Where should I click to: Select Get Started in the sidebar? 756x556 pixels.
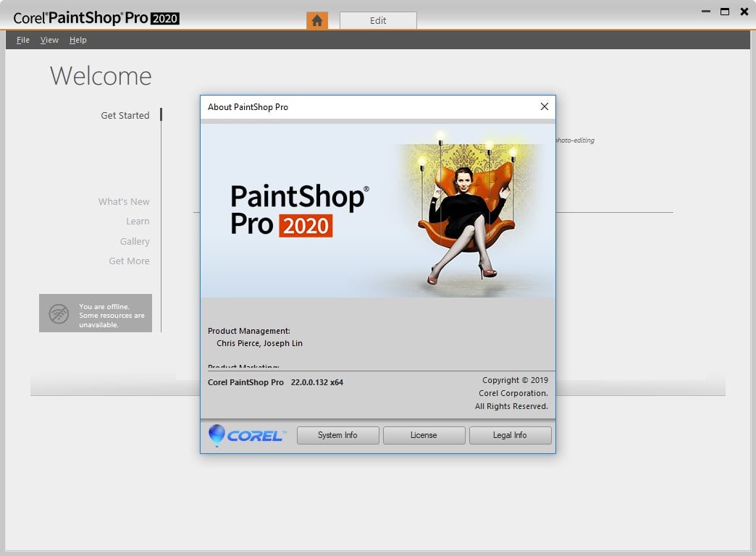125,115
